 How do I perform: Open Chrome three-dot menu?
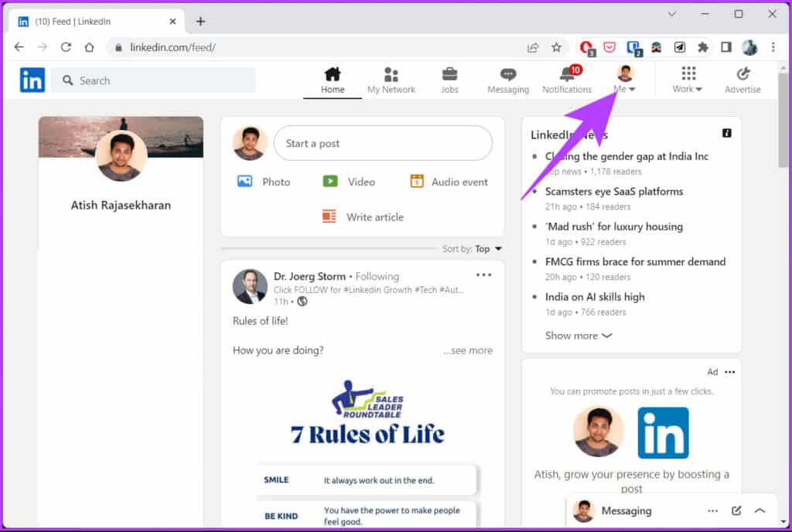click(x=773, y=47)
